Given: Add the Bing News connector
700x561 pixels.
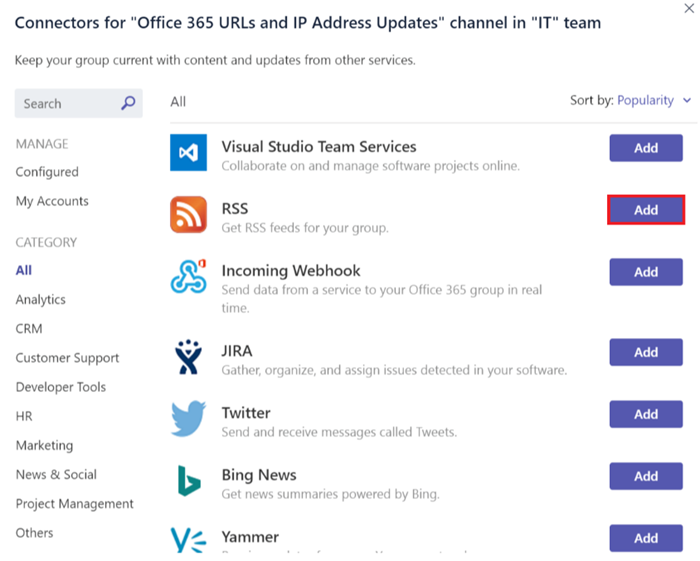Looking at the screenshot, I should click(x=646, y=476).
